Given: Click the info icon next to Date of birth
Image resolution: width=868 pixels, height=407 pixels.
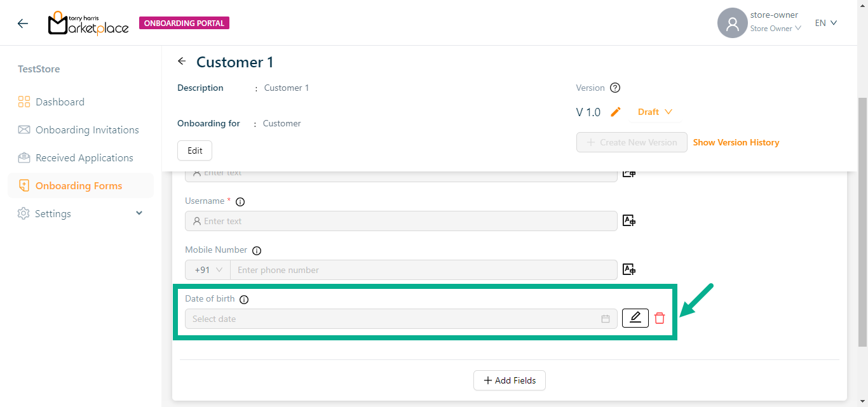Looking at the screenshot, I should tap(244, 300).
